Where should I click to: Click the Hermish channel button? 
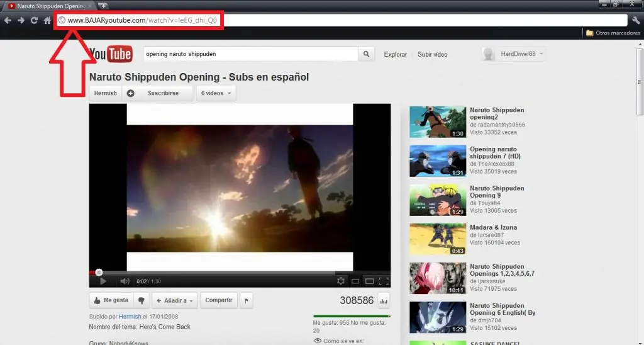(x=106, y=93)
